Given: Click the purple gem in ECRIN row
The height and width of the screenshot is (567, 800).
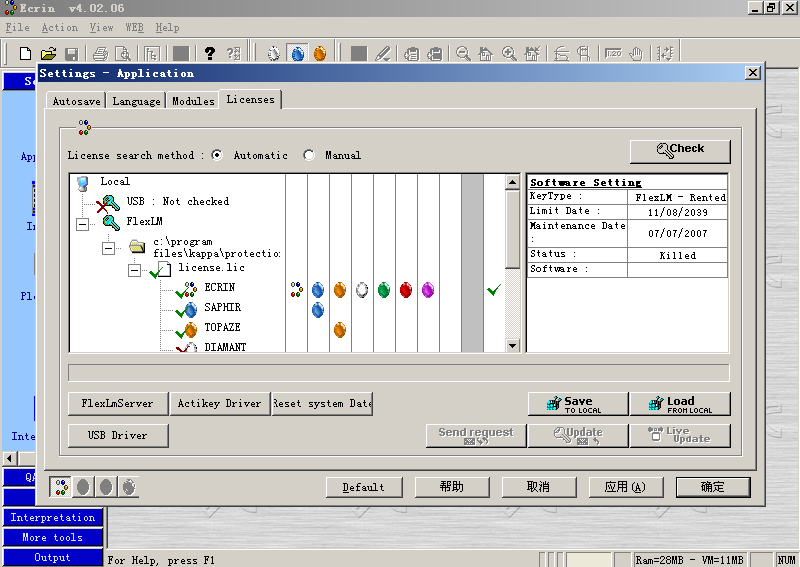Looking at the screenshot, I should pyautogui.click(x=428, y=289).
